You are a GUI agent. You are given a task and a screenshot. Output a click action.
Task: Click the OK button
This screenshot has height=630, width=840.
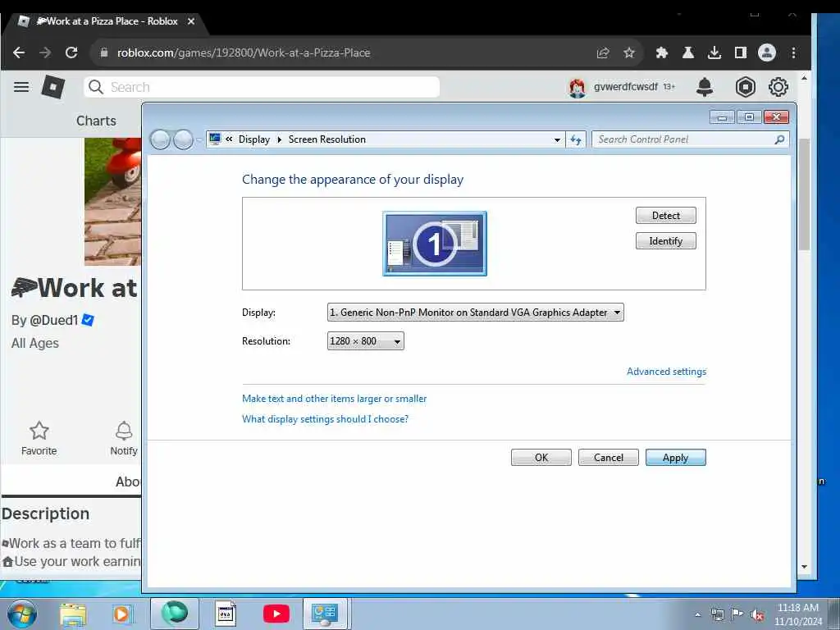pos(541,458)
